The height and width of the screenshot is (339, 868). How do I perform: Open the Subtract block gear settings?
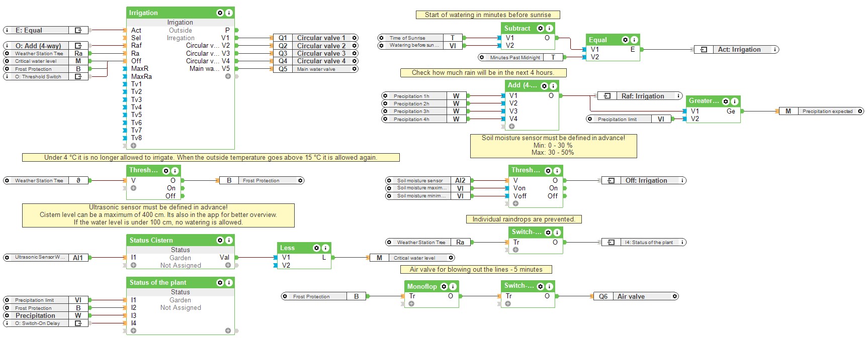[x=541, y=28]
